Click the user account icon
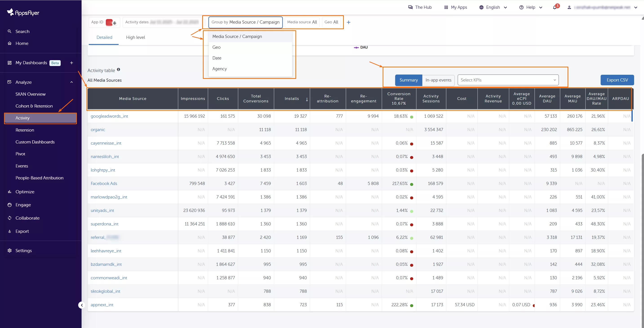The width and height of the screenshot is (644, 328). 569,7
